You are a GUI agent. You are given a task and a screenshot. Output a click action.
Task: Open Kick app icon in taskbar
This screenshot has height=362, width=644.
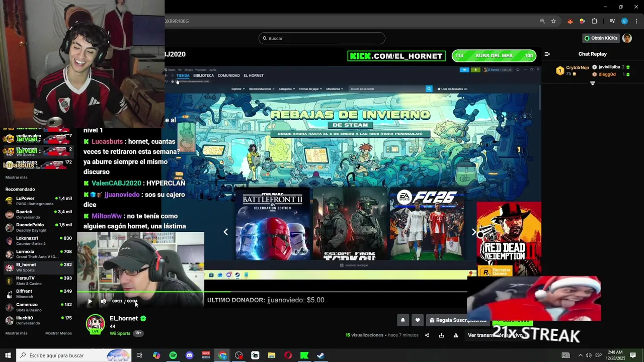(304, 355)
